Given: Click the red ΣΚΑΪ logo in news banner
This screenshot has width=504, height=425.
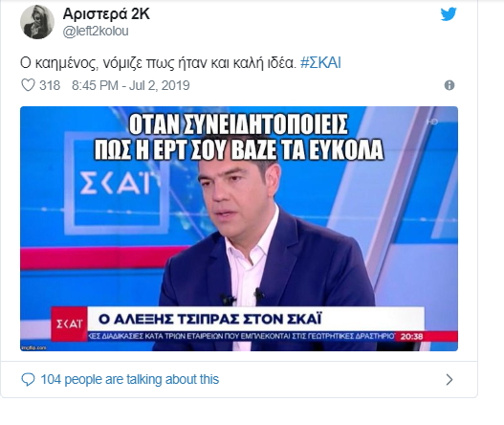Looking at the screenshot, I should tap(69, 324).
